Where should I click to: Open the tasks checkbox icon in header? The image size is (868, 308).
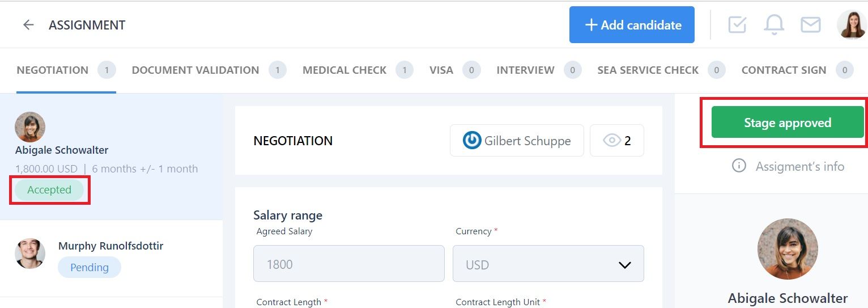point(737,24)
